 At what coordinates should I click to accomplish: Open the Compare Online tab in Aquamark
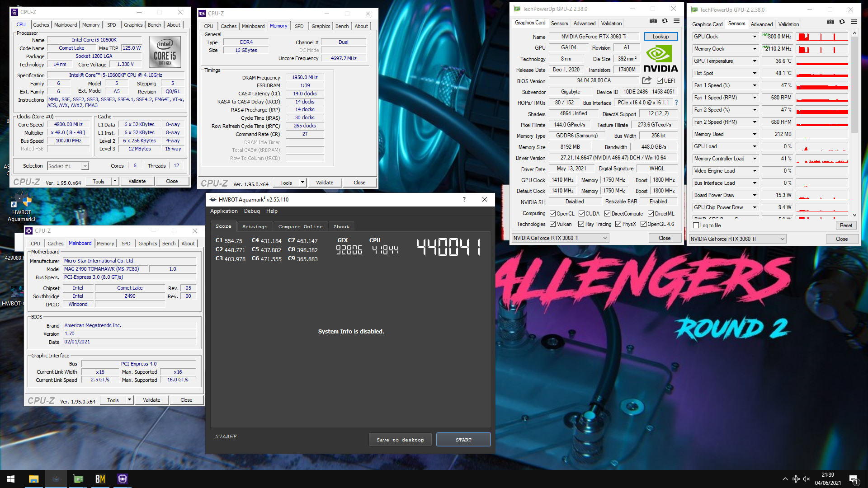(x=300, y=226)
